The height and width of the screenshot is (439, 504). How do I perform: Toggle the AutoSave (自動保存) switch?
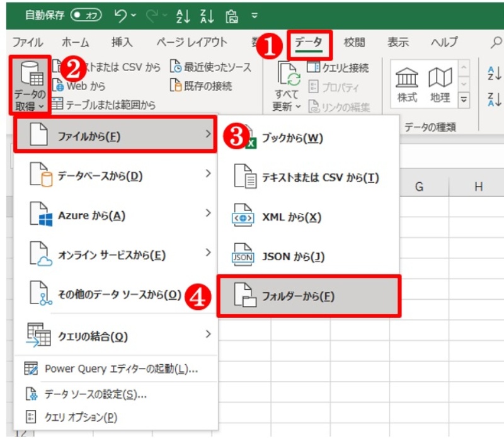pos(86,14)
